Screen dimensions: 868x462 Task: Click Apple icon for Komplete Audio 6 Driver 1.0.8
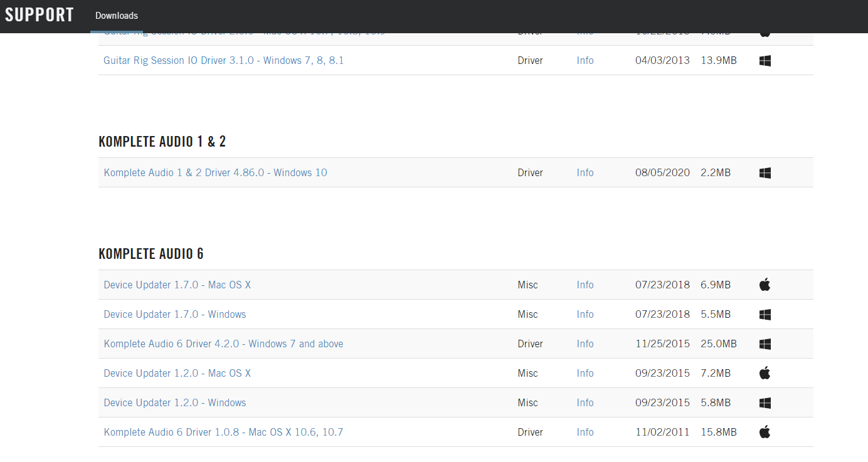coord(765,432)
